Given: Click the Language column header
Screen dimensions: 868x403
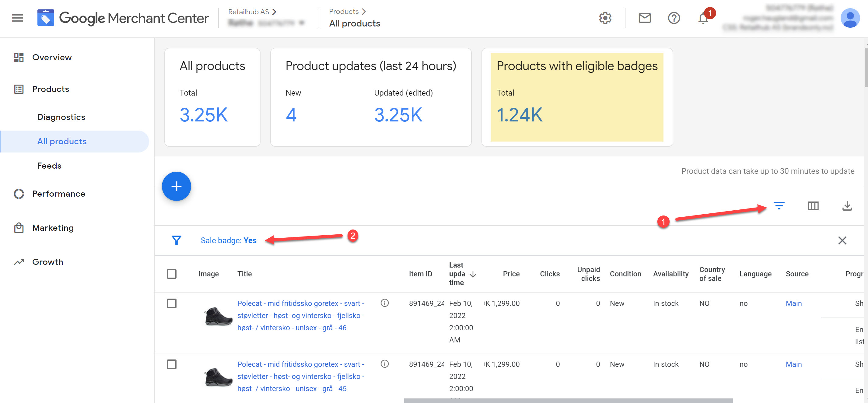Looking at the screenshot, I should (x=755, y=274).
